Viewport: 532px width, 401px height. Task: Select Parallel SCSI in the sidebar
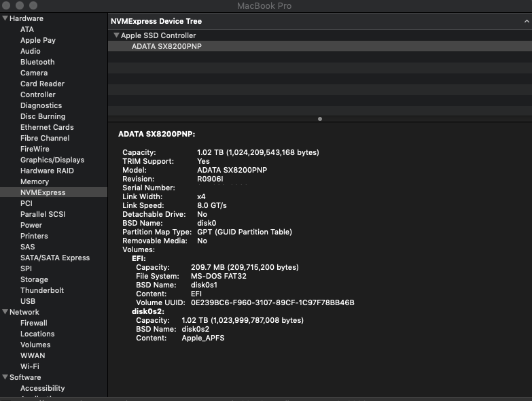point(43,214)
